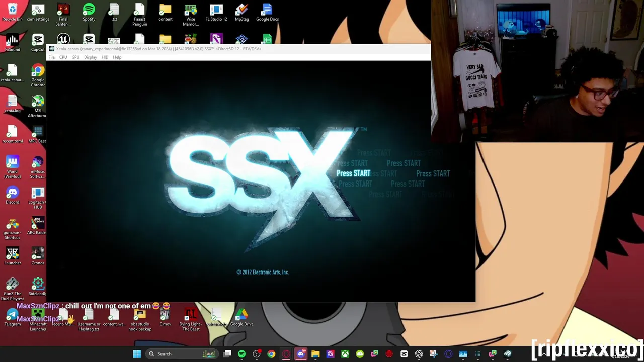The height and width of the screenshot is (362, 644).
Task: Launch Wand (WeMod) desktop icon
Action: [x=12, y=167]
